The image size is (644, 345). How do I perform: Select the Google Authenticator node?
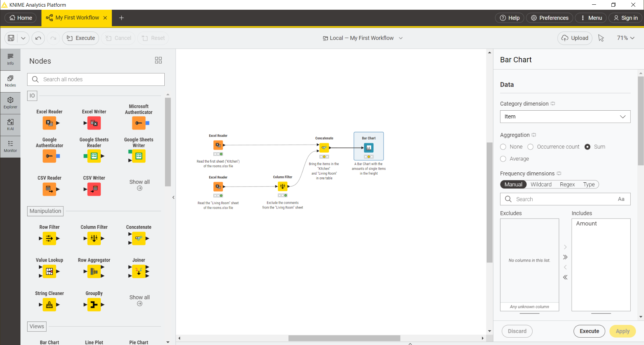coord(49,156)
